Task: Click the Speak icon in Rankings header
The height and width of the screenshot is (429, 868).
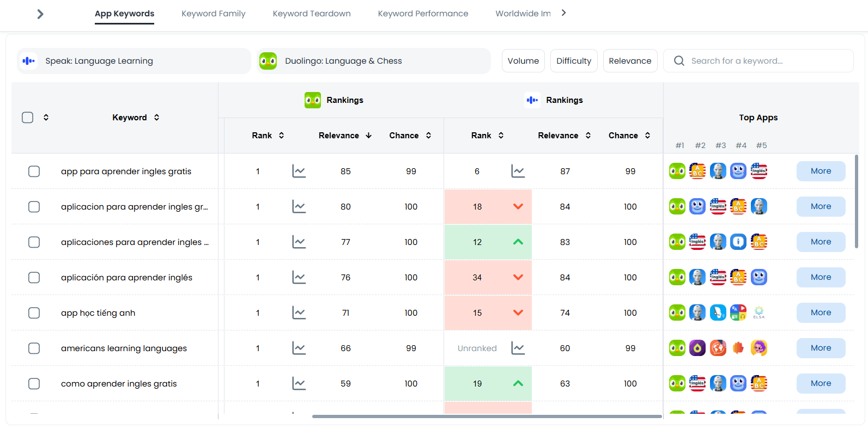Action: coord(532,100)
